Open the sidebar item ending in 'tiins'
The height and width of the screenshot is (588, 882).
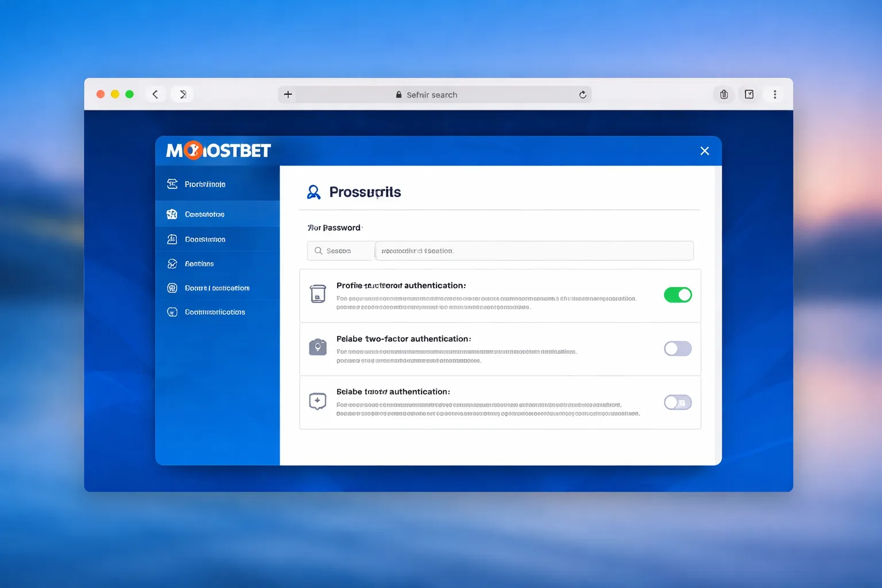tap(217, 264)
